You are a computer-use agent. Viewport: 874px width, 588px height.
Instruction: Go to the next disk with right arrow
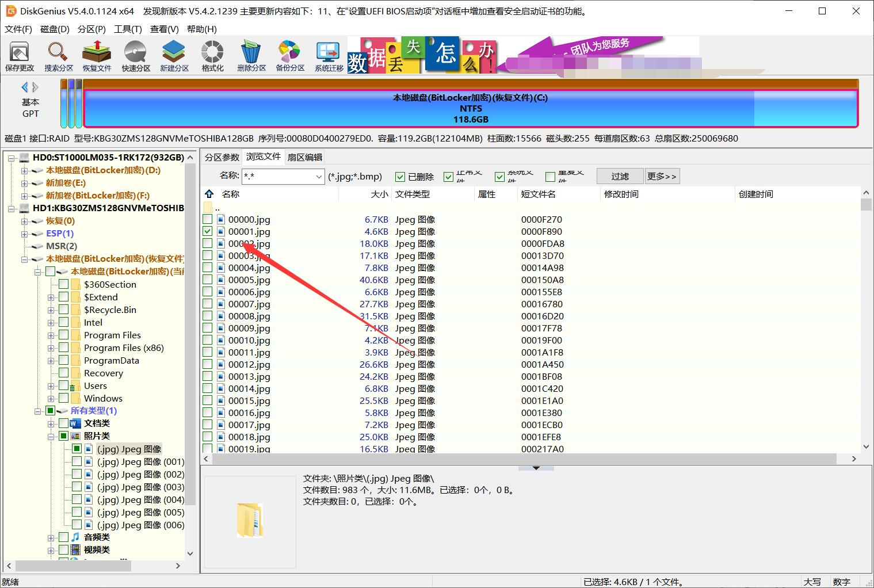coord(36,87)
